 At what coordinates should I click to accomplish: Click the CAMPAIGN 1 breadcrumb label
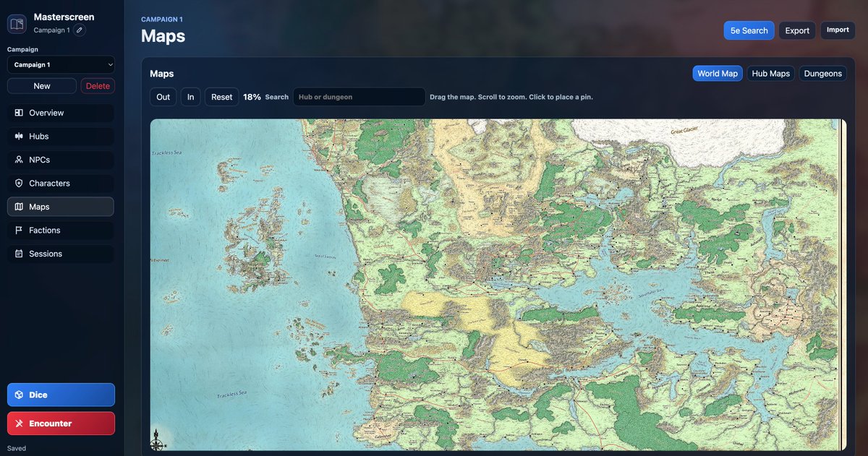click(162, 20)
